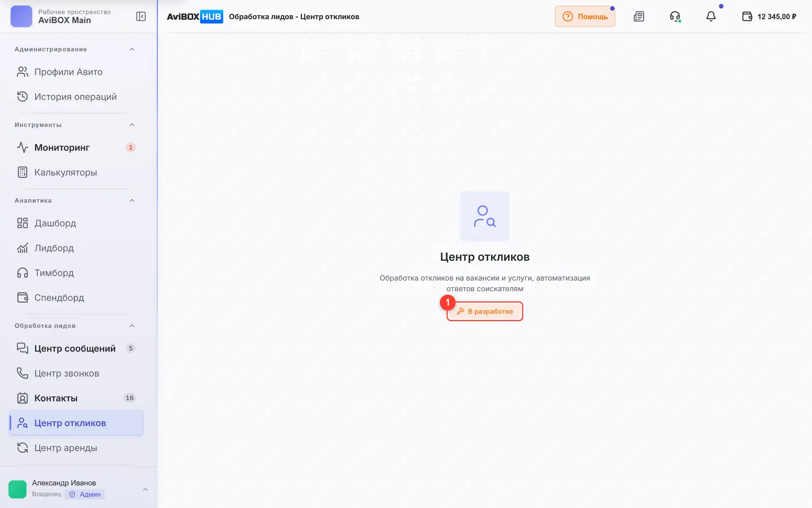
Task: Click the breadcrumb Обработка лидов - Центр откликов
Action: point(294,16)
